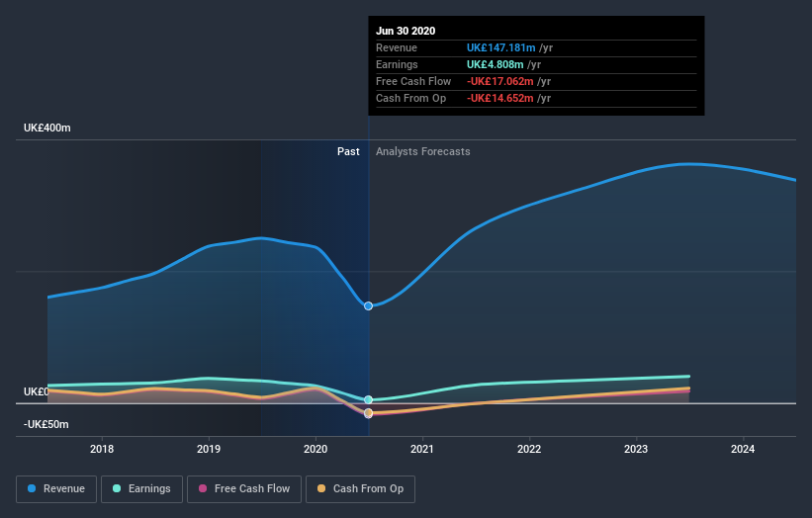The image size is (812, 518).
Task: Click the Earnings label in the tooltip
Action: click(397, 64)
